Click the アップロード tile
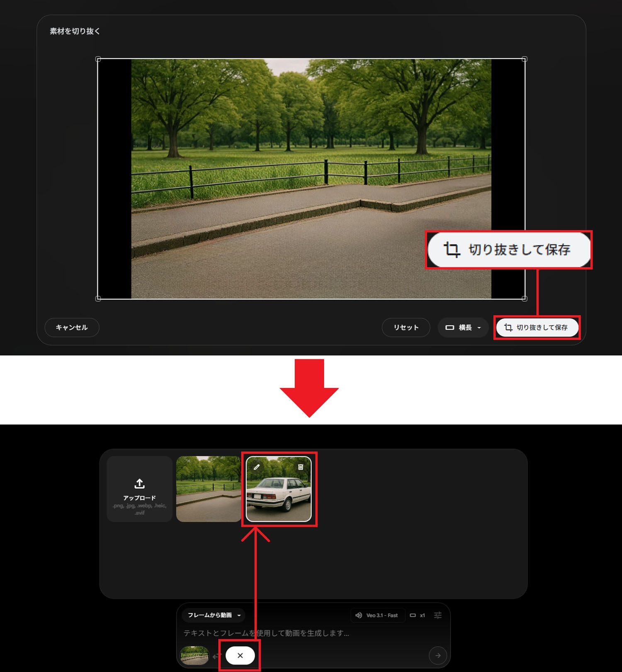This screenshot has width=622, height=672. pyautogui.click(x=140, y=489)
